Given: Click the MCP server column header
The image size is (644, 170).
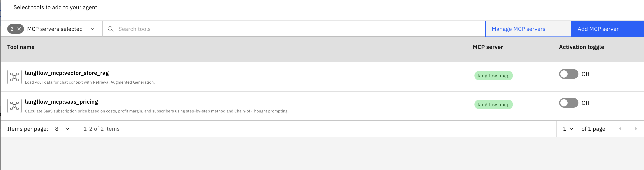Looking at the screenshot, I should 488,47.
